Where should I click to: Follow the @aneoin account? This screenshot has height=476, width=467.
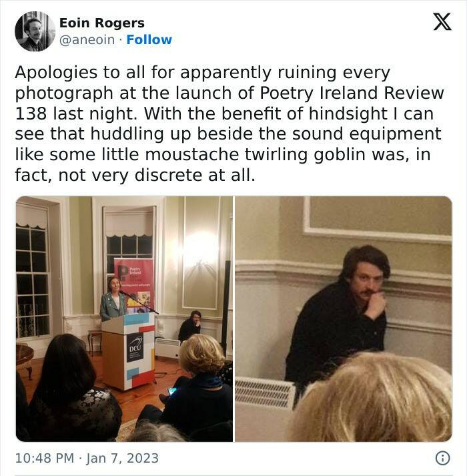pos(149,39)
